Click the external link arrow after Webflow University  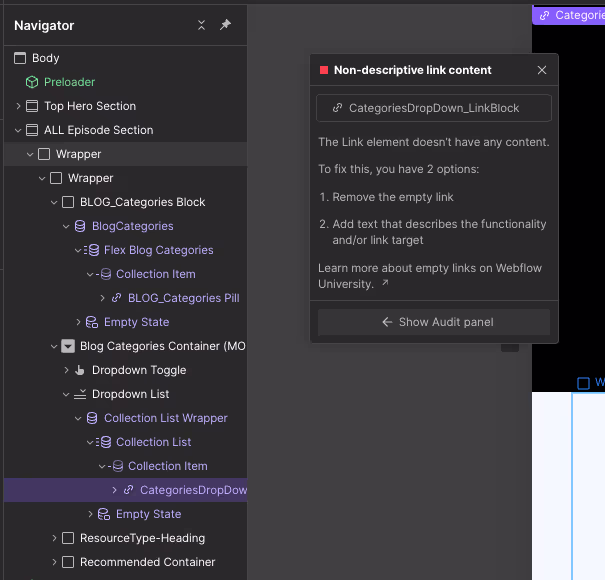pyautogui.click(x=385, y=283)
